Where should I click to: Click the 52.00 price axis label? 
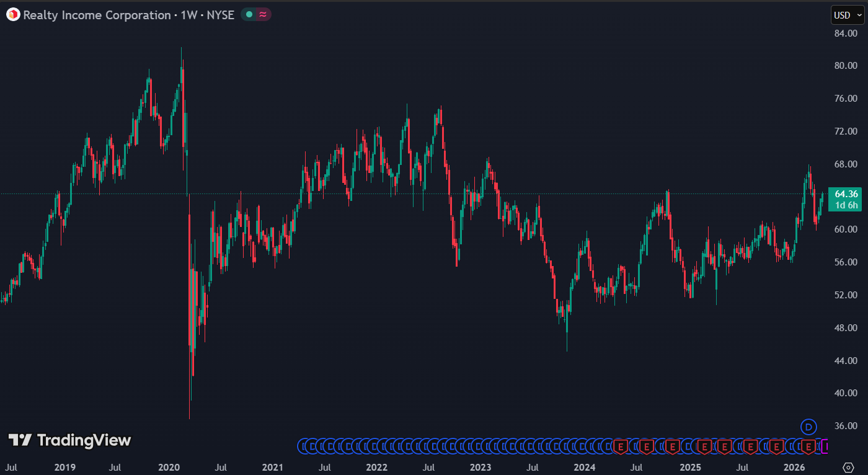[846, 295]
